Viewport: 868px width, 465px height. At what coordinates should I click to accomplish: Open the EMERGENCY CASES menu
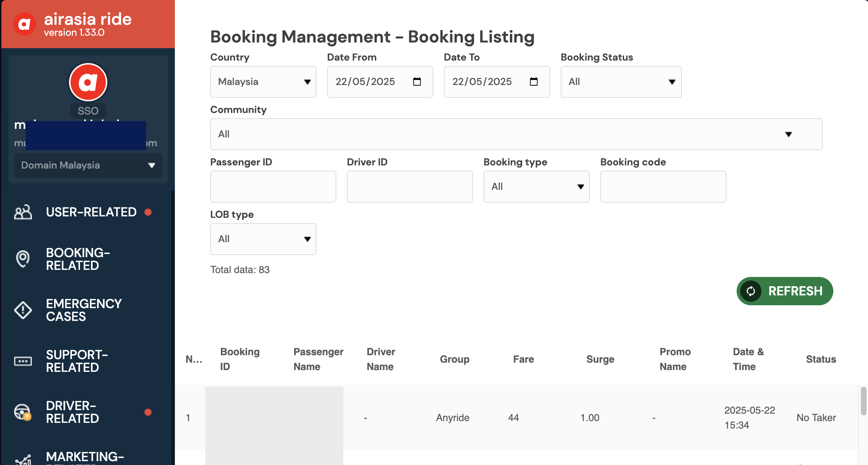[84, 310]
